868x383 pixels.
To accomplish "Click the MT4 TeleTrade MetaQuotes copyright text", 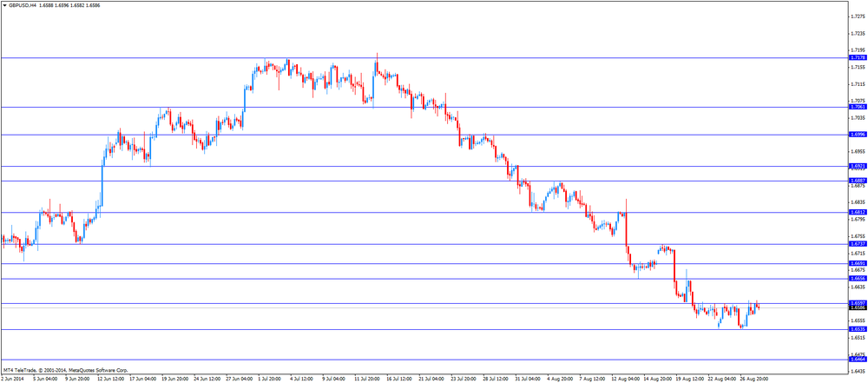I will [x=65, y=369].
